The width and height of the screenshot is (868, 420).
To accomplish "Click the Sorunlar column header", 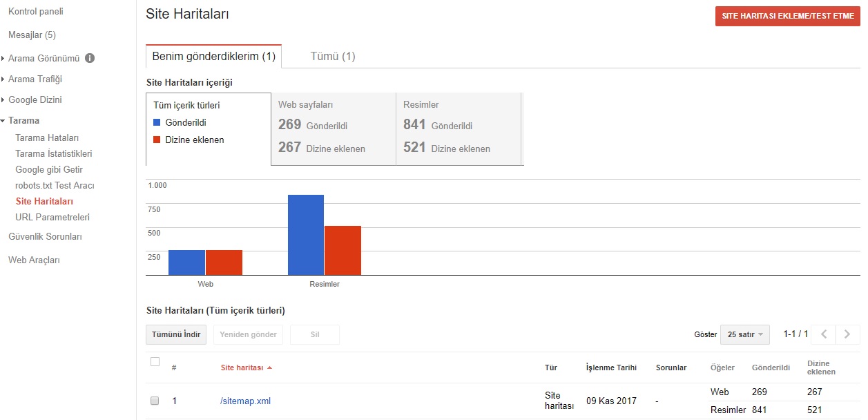I will pos(671,368).
